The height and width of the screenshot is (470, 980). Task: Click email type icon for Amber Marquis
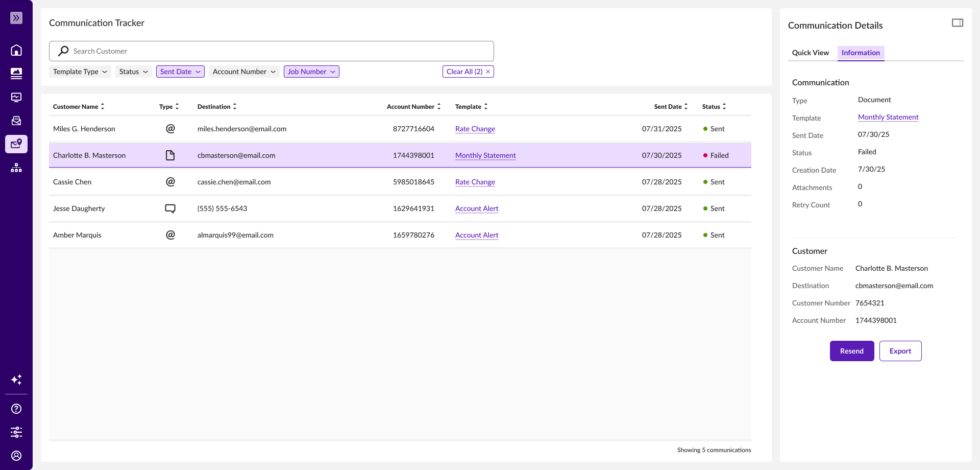170,235
